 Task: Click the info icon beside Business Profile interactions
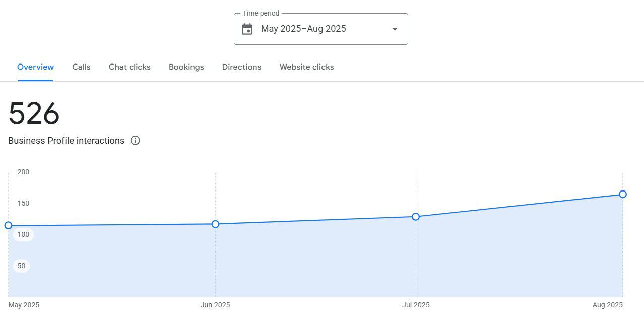pyautogui.click(x=135, y=141)
